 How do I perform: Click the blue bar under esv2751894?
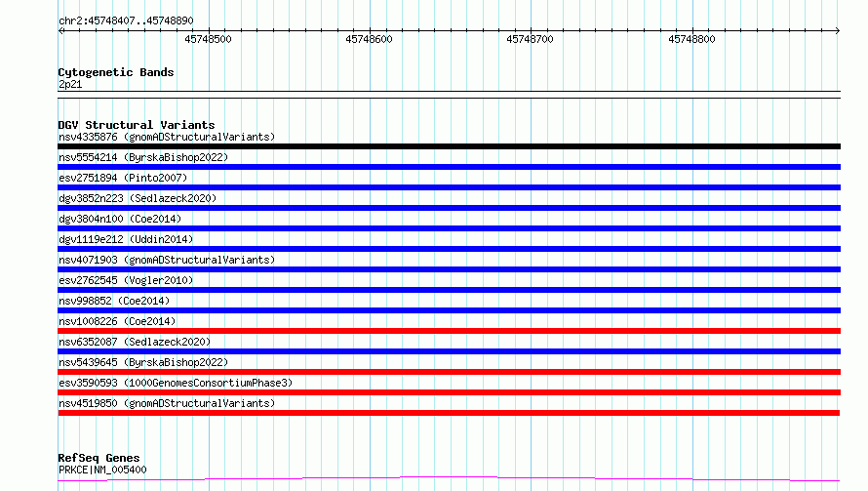pyautogui.click(x=449, y=187)
